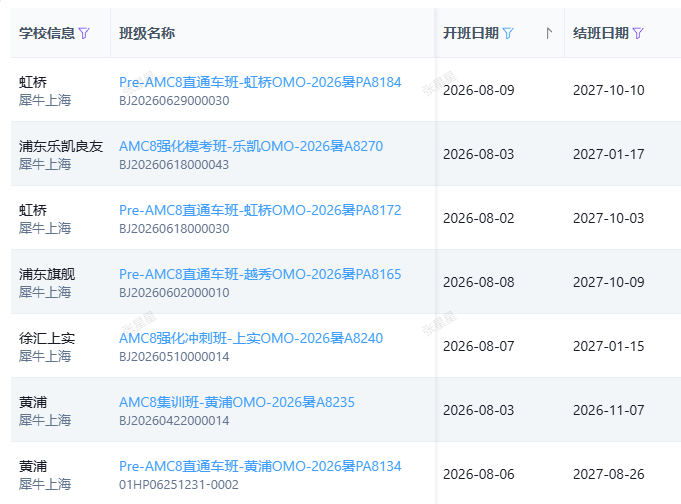Select the 徐汇上实 school cell

tap(47, 338)
